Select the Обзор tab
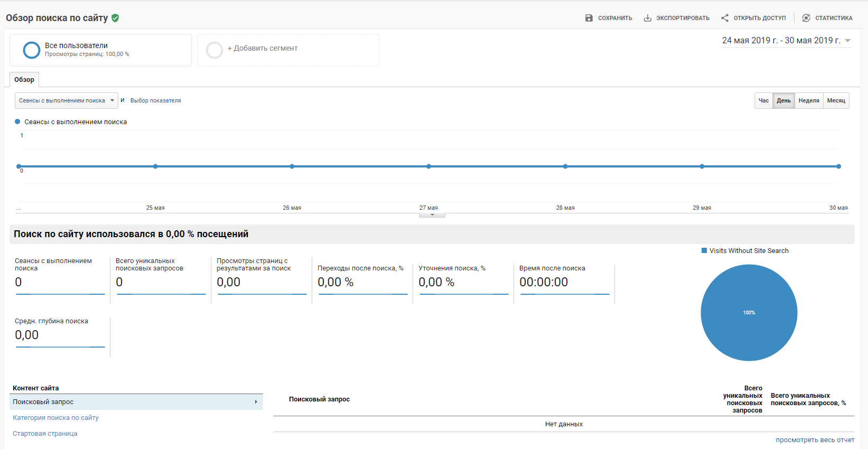This screenshot has width=868, height=449. tap(24, 80)
